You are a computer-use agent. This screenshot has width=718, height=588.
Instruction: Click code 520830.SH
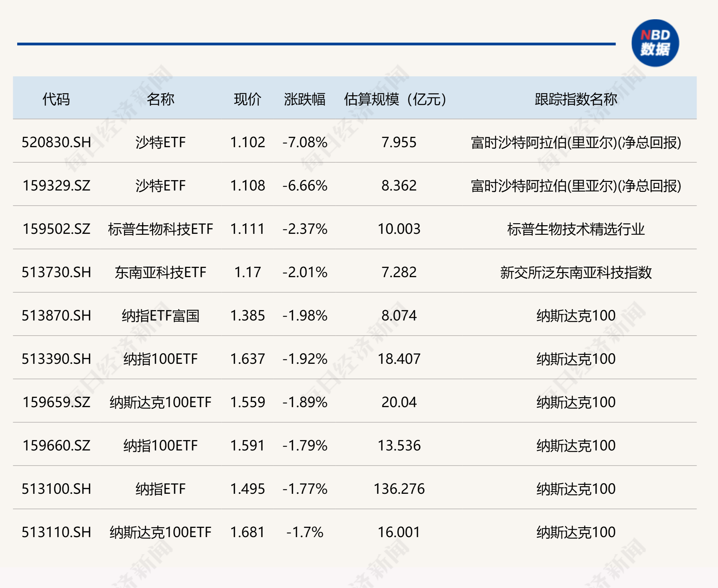[x=56, y=142]
